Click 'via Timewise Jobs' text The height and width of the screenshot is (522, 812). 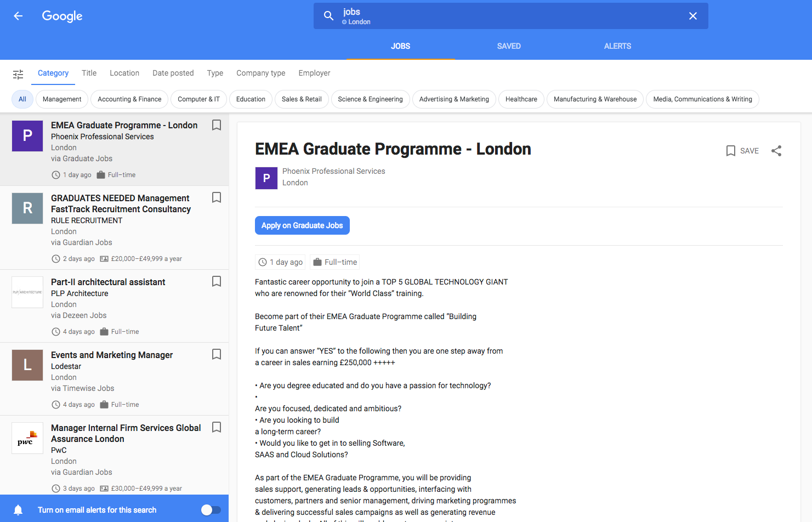[83, 388]
